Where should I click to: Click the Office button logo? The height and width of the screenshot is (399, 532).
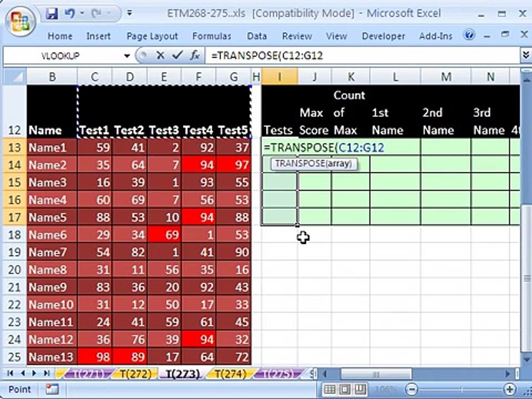[x=19, y=21]
